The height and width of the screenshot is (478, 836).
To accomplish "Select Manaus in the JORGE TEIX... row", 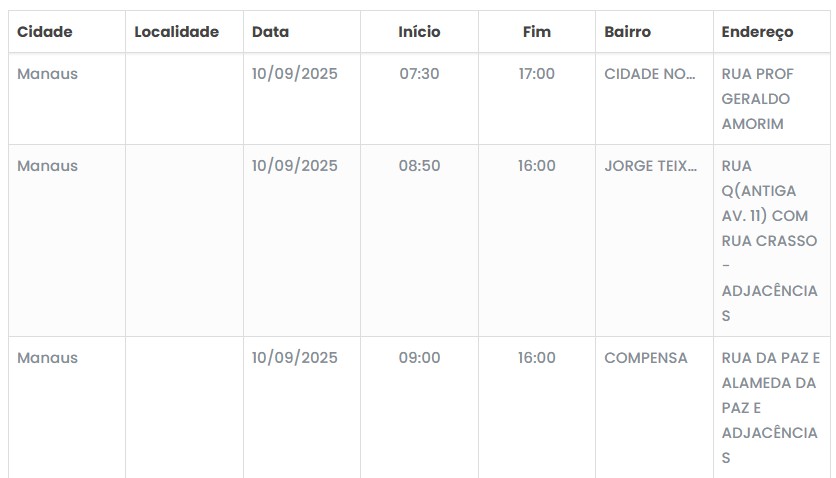I will coord(47,166).
